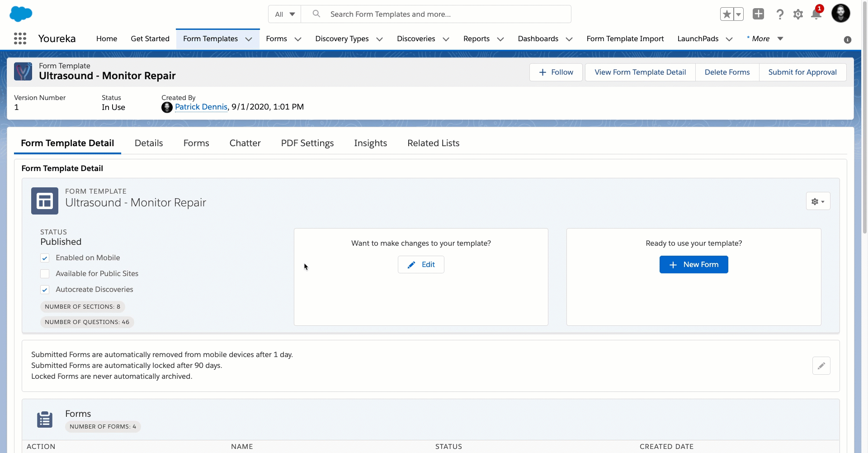Click the Number of Questions: 46 badge
868x453 pixels.
pyautogui.click(x=87, y=322)
